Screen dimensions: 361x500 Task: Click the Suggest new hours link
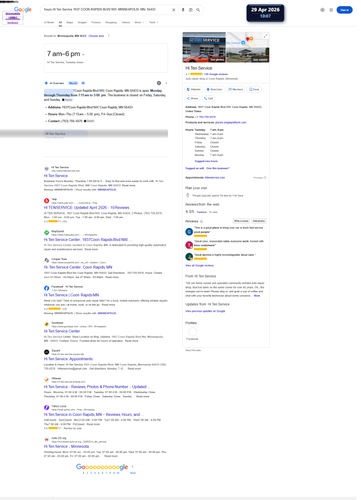(x=206, y=161)
